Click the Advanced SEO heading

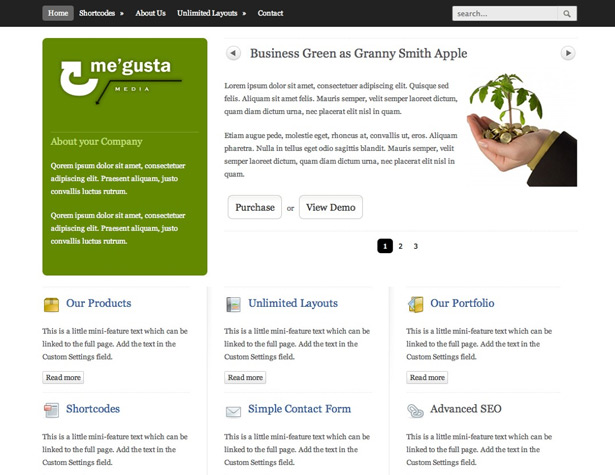point(466,409)
